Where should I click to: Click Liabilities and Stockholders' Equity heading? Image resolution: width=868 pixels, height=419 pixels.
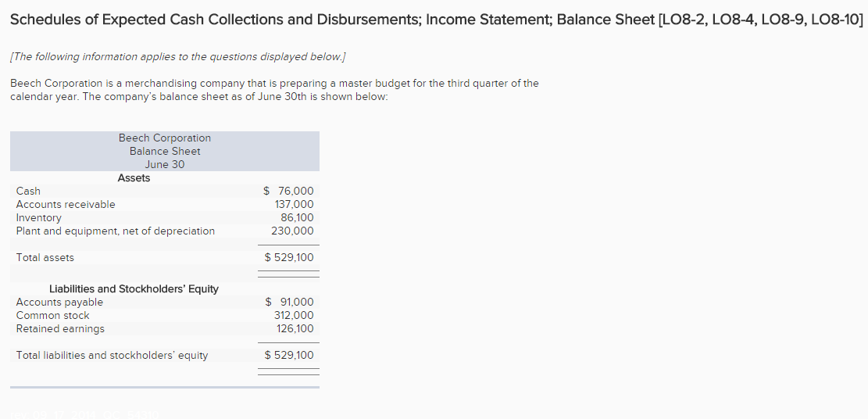click(x=134, y=289)
